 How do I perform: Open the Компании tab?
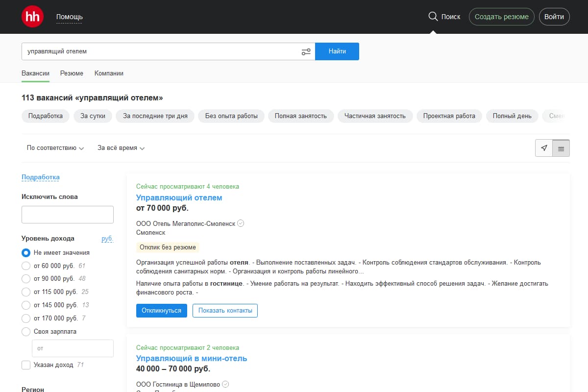[x=109, y=73]
